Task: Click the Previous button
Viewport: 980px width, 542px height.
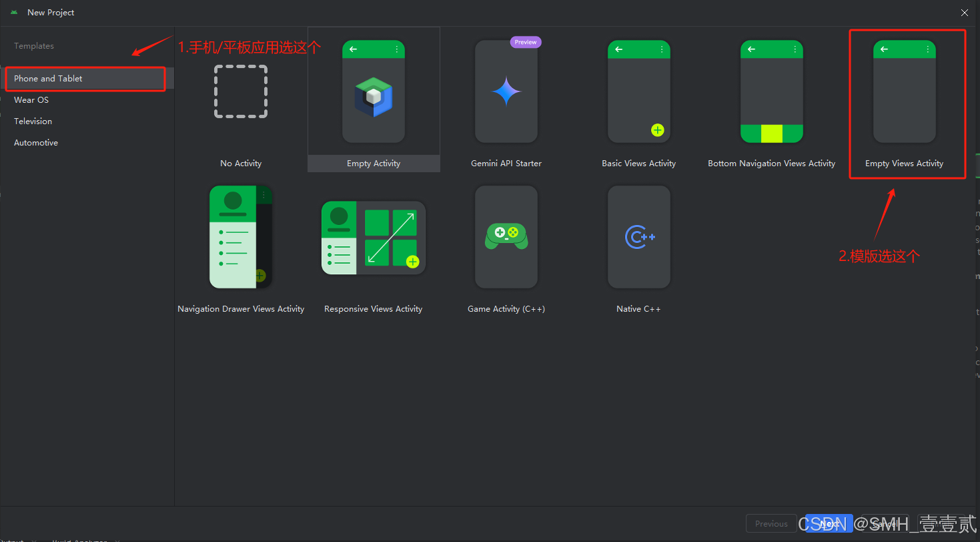Action: click(x=771, y=523)
